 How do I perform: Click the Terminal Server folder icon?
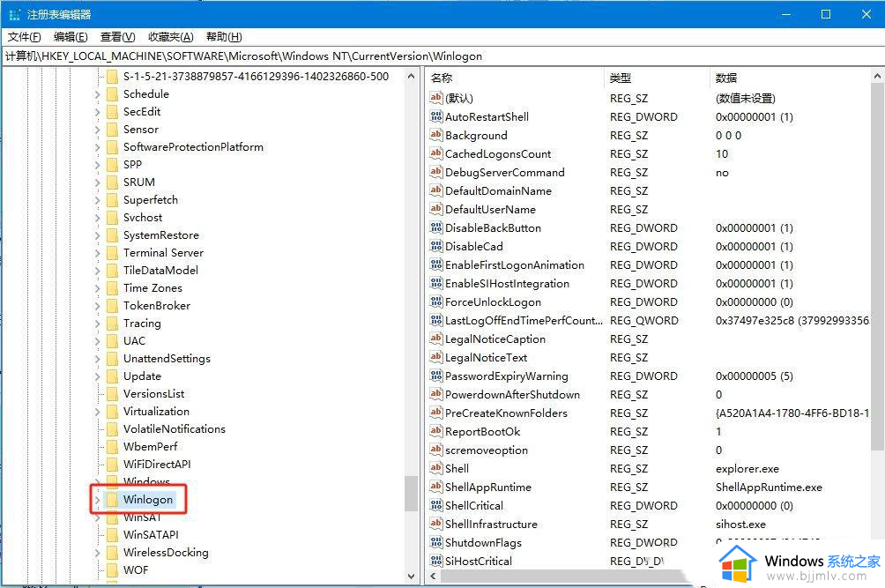point(112,252)
